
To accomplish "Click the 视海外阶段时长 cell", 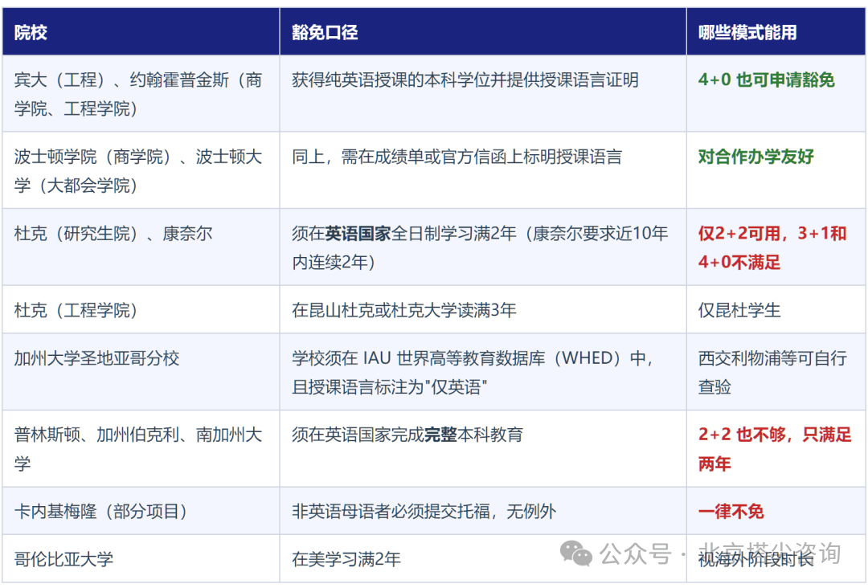I will point(776,559).
